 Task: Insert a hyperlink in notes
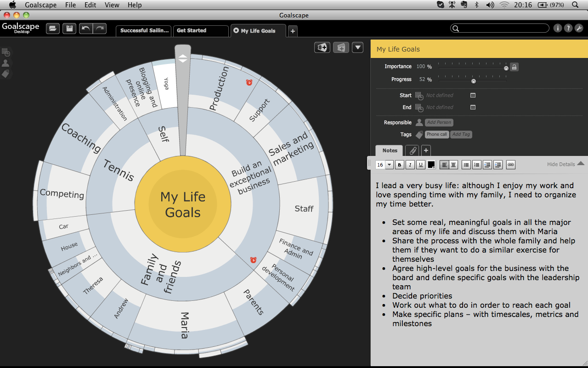[x=511, y=165]
